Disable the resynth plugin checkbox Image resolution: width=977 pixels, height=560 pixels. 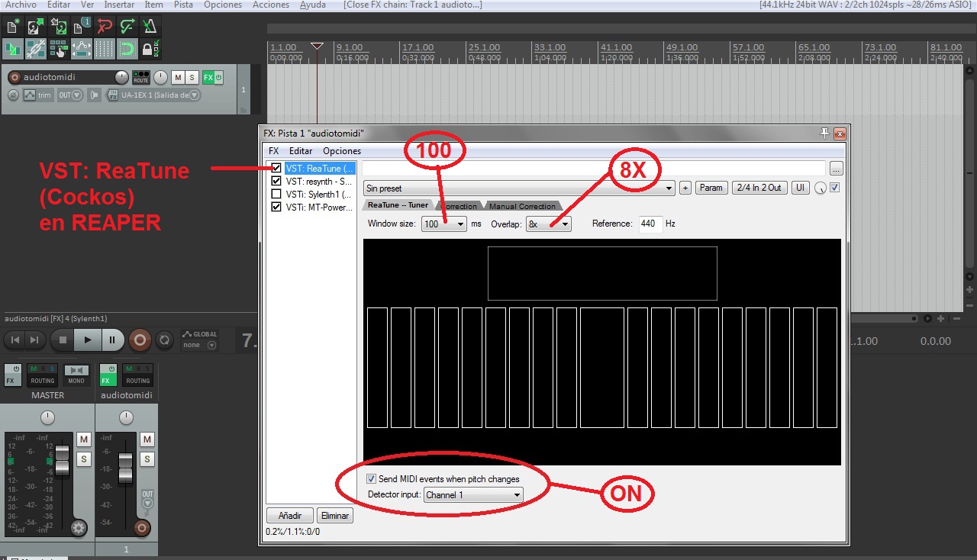click(x=276, y=182)
